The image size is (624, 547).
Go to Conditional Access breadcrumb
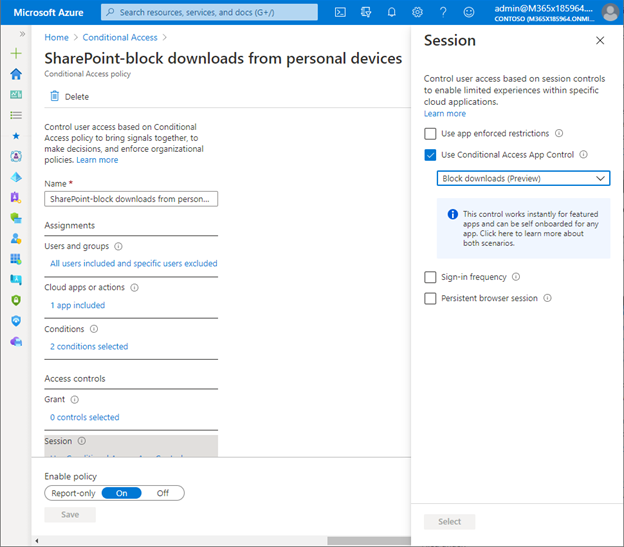[120, 37]
